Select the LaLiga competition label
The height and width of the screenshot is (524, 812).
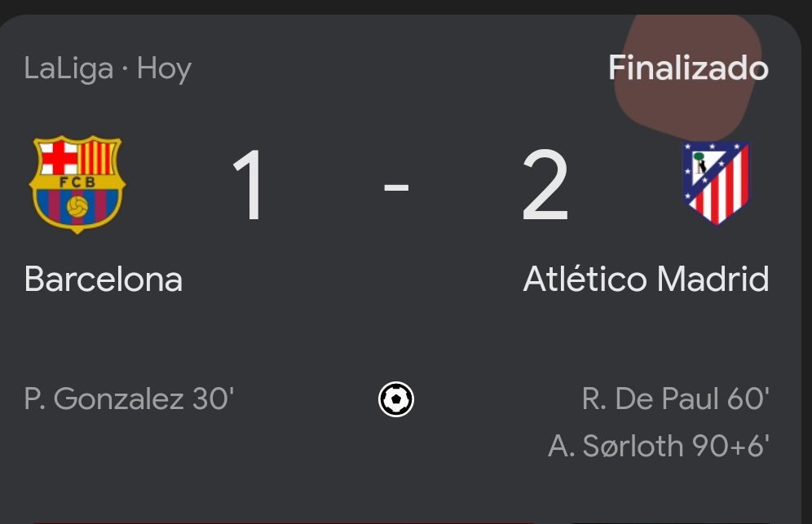68,69
